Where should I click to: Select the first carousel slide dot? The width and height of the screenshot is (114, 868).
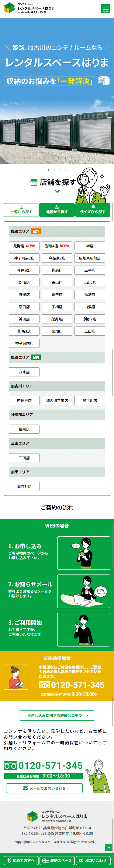coord(48,170)
